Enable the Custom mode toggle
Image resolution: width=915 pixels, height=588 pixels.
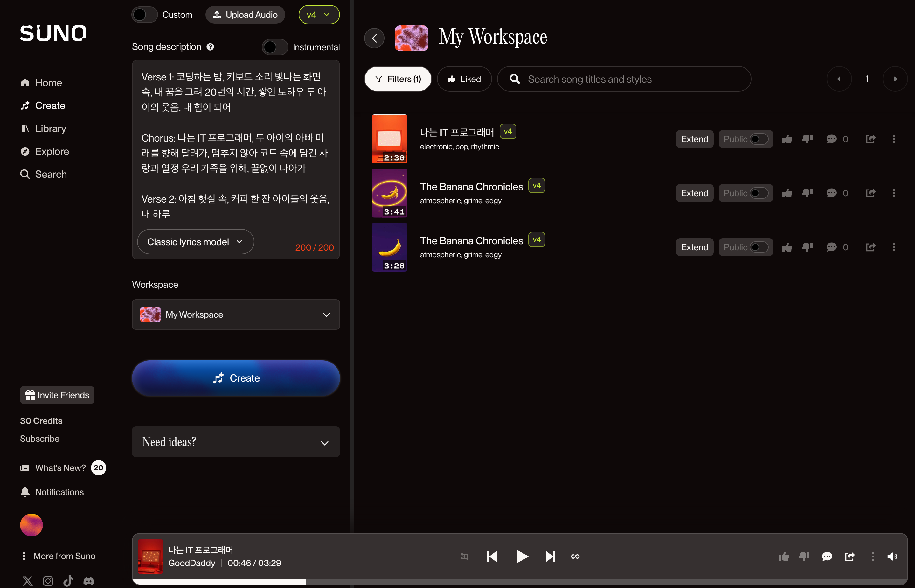pyautogui.click(x=144, y=15)
